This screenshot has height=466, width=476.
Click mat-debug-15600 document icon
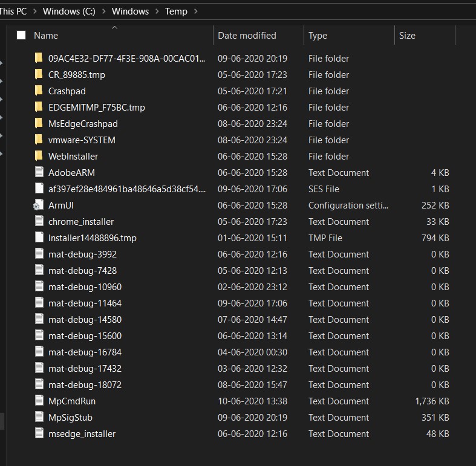pos(39,335)
